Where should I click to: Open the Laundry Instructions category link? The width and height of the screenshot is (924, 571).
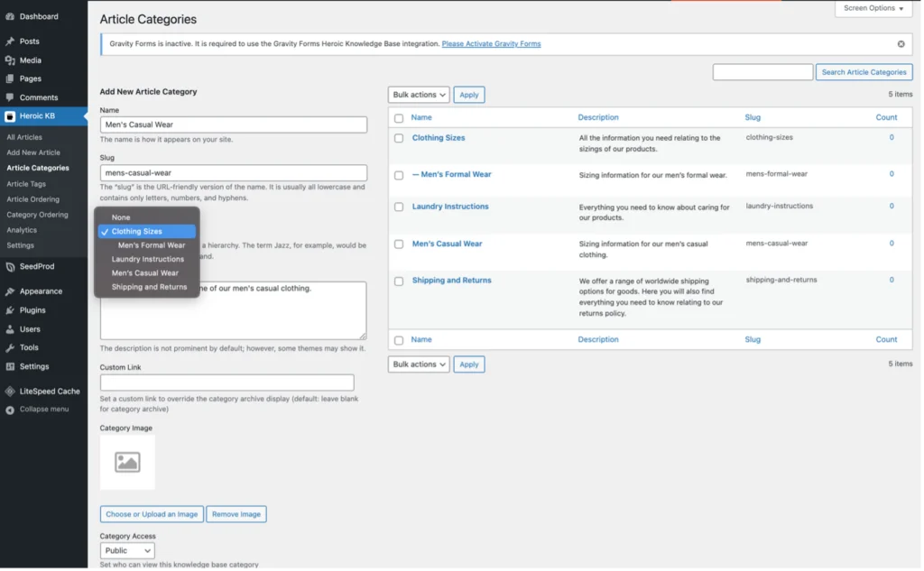[x=450, y=207]
